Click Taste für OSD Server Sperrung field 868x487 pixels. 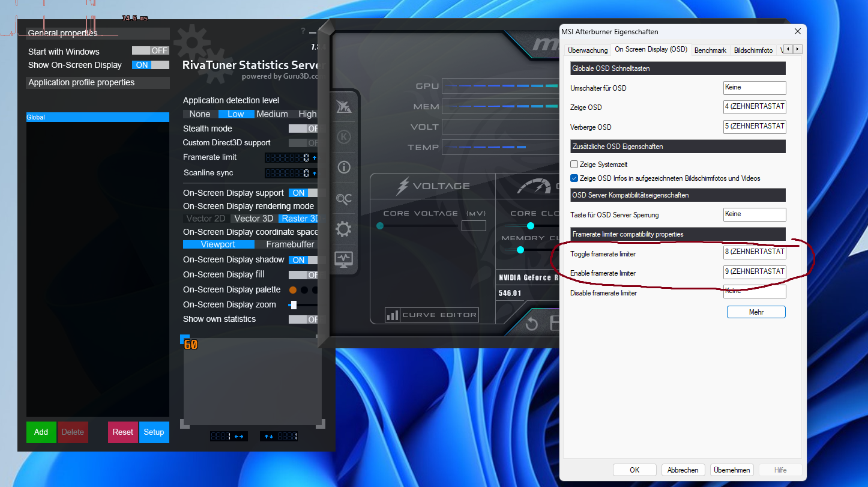coord(755,214)
